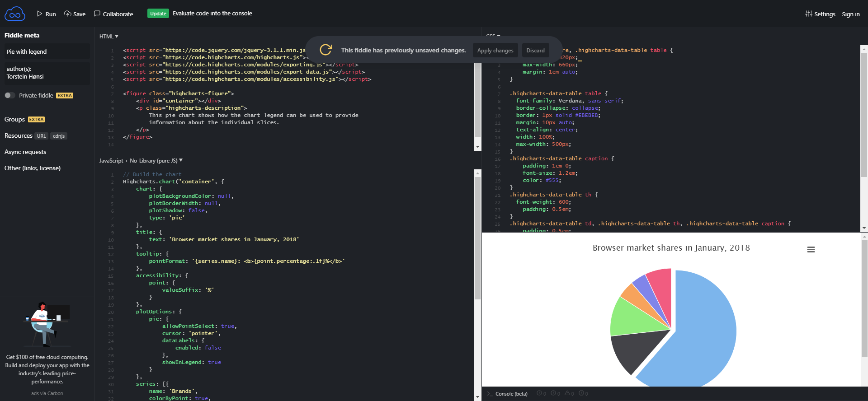Click the '// Build the chart' comment line

pyautogui.click(x=152, y=174)
